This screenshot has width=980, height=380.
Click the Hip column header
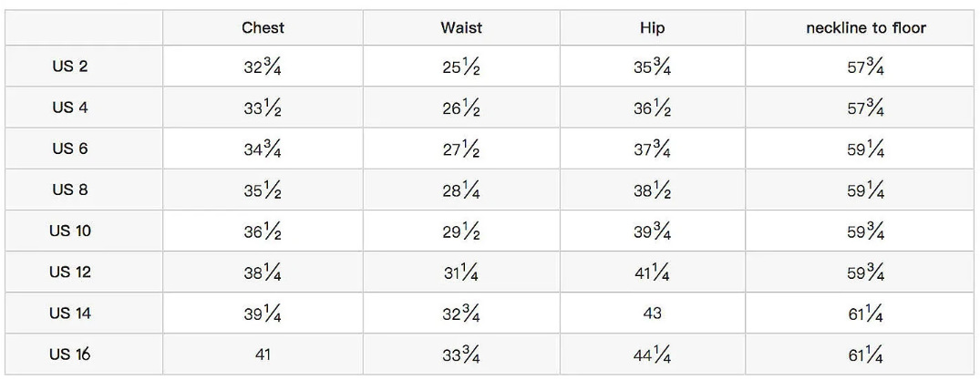(653, 27)
